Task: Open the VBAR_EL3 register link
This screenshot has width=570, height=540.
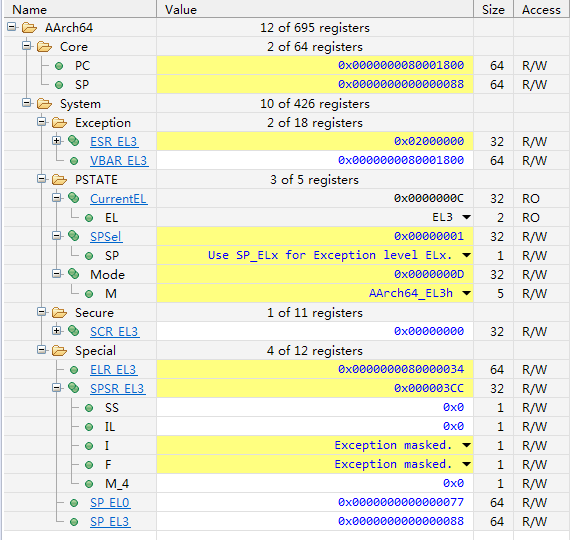Action: point(119,160)
